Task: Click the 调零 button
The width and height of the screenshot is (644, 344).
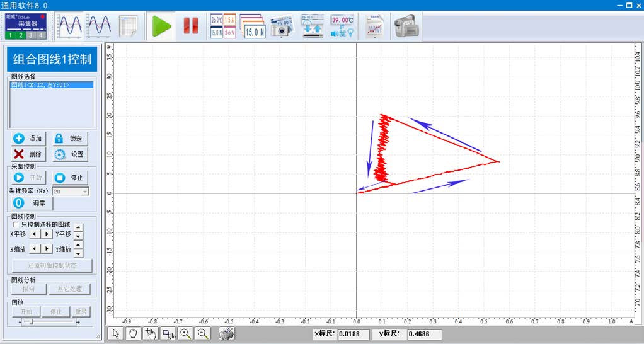Action: coord(32,203)
